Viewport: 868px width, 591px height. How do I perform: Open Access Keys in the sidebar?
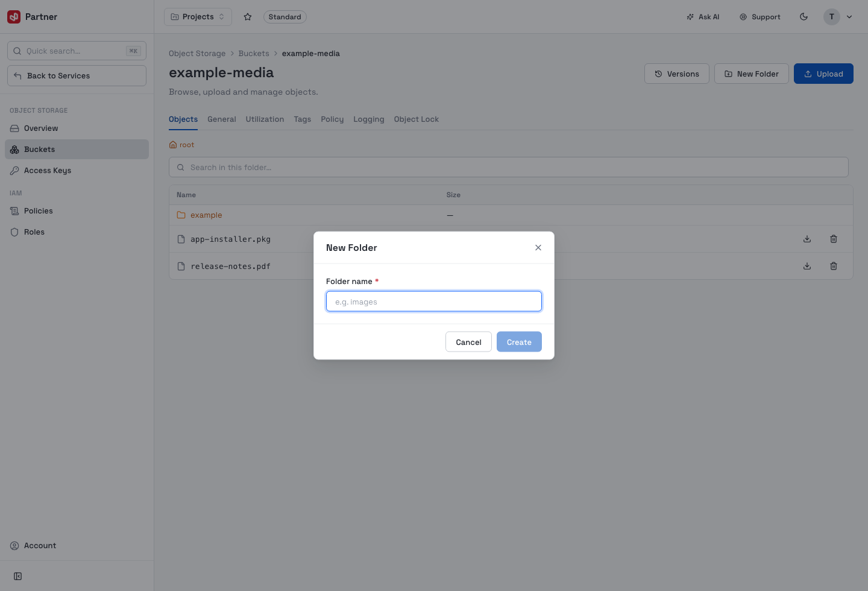click(77, 171)
